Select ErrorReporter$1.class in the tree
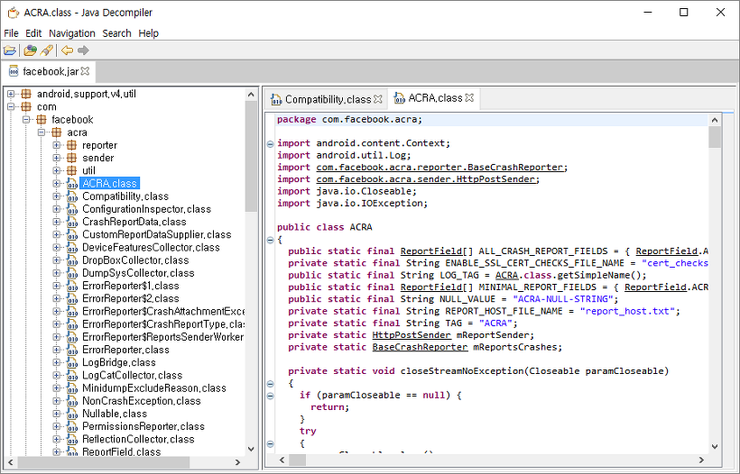 [x=131, y=286]
